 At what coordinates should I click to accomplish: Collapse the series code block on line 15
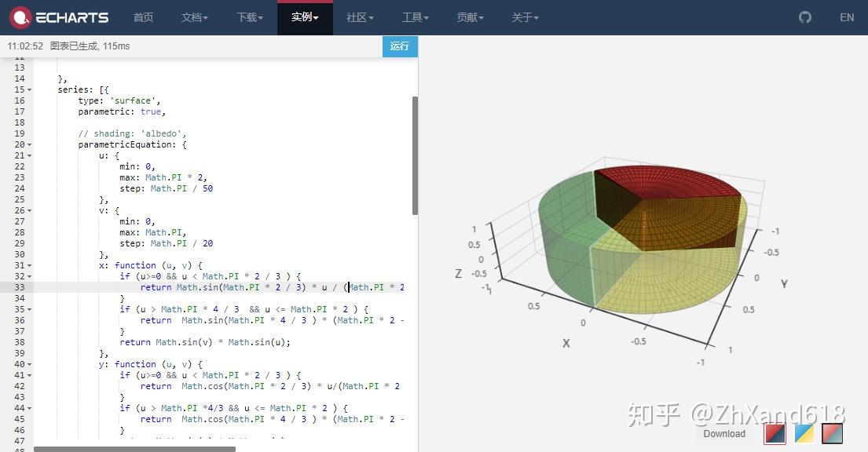coord(28,89)
